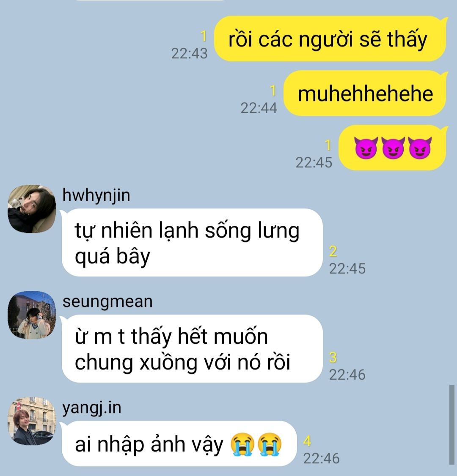Click the chat scrollbar on the right edge
The height and width of the screenshot is (476, 457).
pos(452,424)
